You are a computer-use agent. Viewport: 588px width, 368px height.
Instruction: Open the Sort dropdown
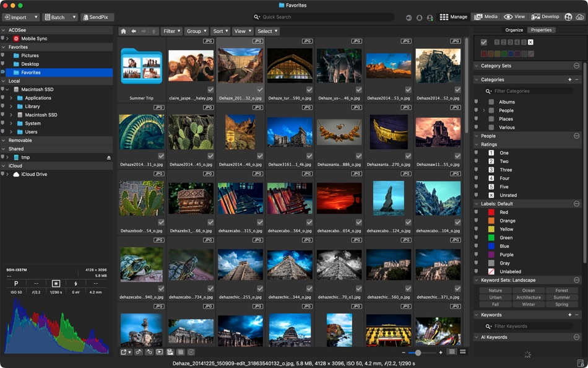(x=221, y=30)
